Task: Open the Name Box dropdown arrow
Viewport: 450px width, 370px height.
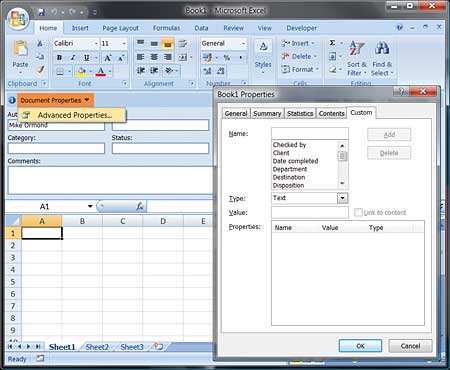Action: click(x=90, y=206)
